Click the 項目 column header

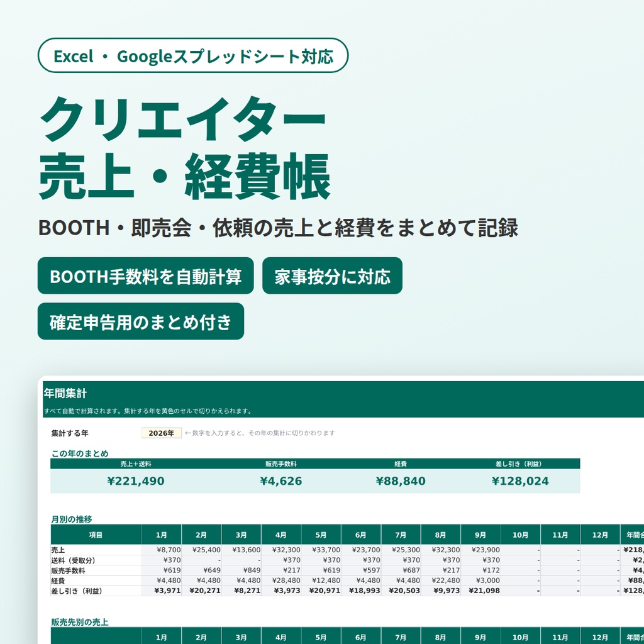click(x=96, y=535)
